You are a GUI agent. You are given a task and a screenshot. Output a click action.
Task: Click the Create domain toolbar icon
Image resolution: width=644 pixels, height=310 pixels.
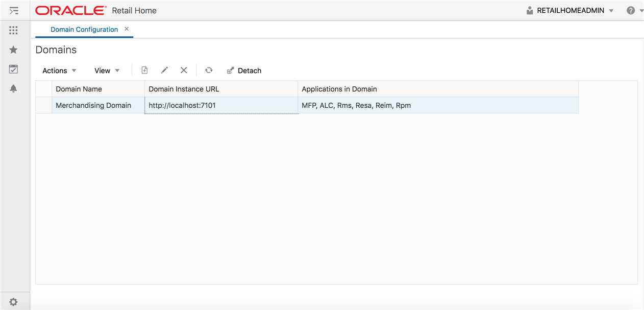point(144,70)
